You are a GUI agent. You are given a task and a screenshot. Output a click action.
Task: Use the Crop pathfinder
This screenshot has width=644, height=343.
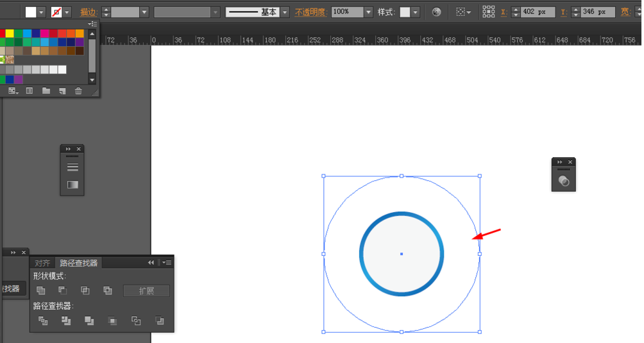click(112, 321)
